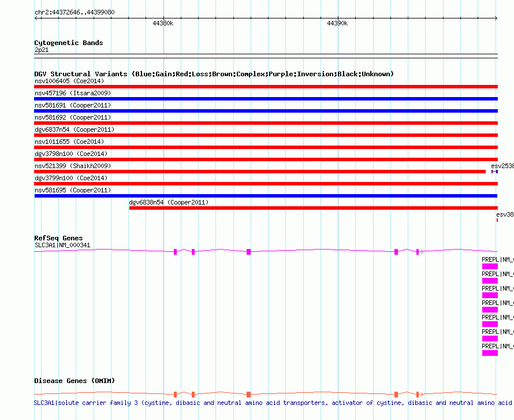Click the tiny red esv38 variant marker
Image resolution: width=514 pixels, height=420 pixels.
coord(497,220)
